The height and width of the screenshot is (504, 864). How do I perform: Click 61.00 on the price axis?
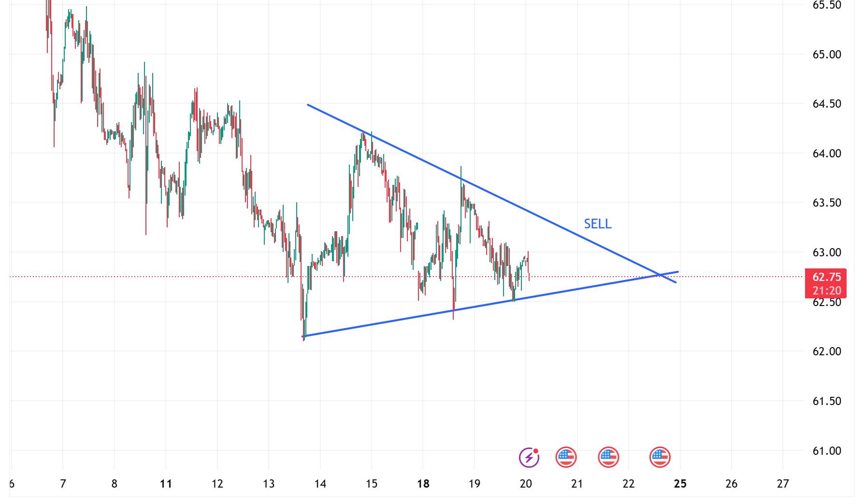pos(826,451)
